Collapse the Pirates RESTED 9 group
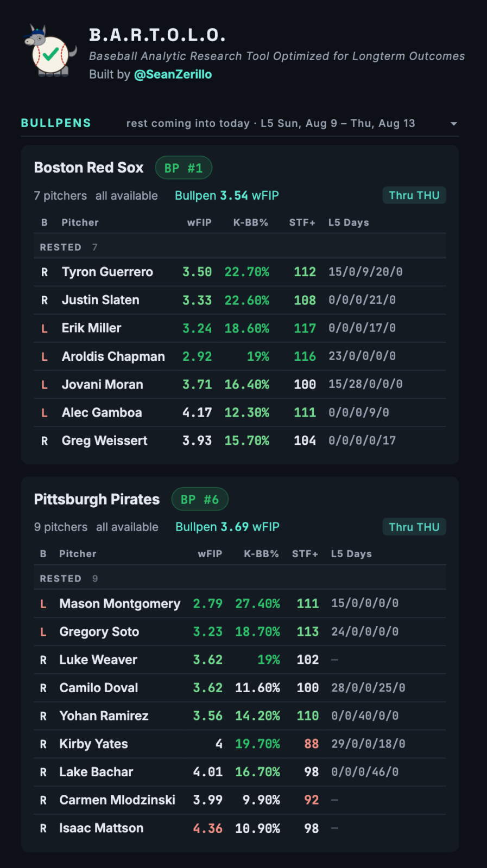The width and height of the screenshot is (487, 868). click(240, 578)
